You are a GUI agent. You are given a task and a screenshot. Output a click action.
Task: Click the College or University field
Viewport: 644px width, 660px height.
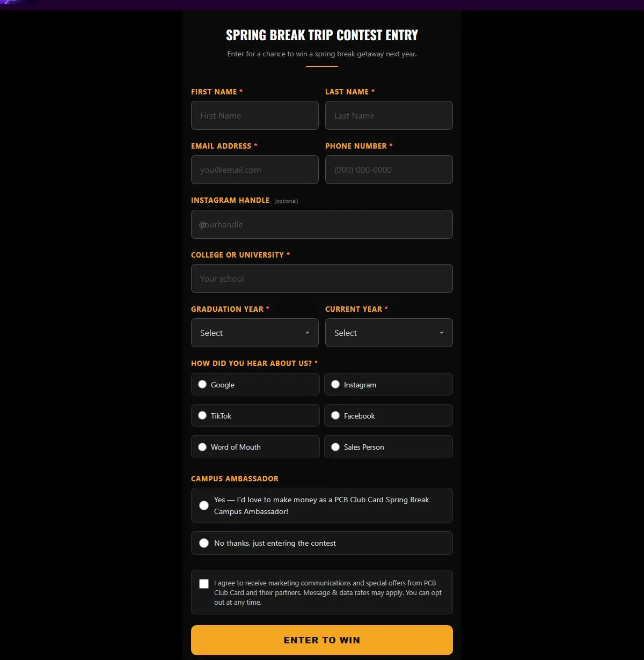click(322, 278)
